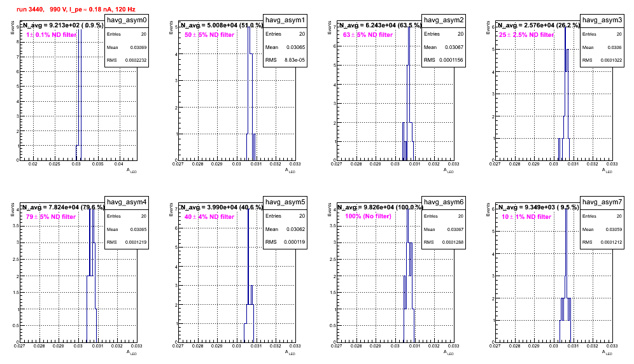Click the '79± 5% ND filter' label
Viewport: 634px width, 364px height.
51,217
